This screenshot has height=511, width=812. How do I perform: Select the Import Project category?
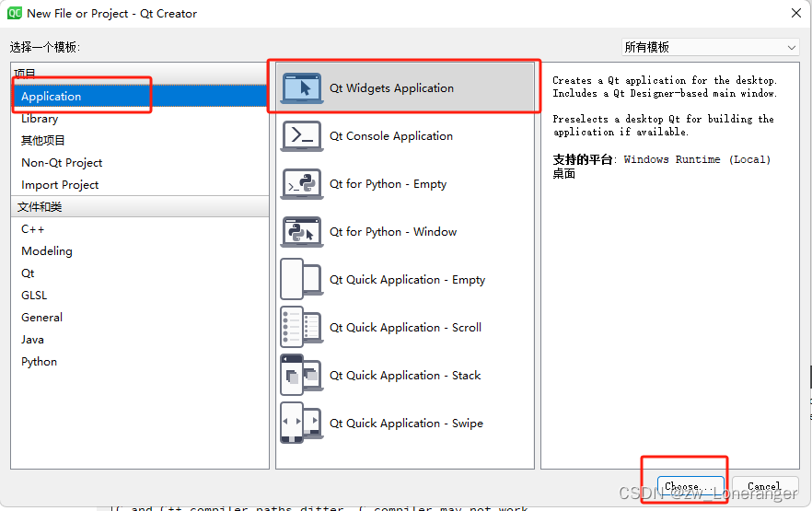140,185
